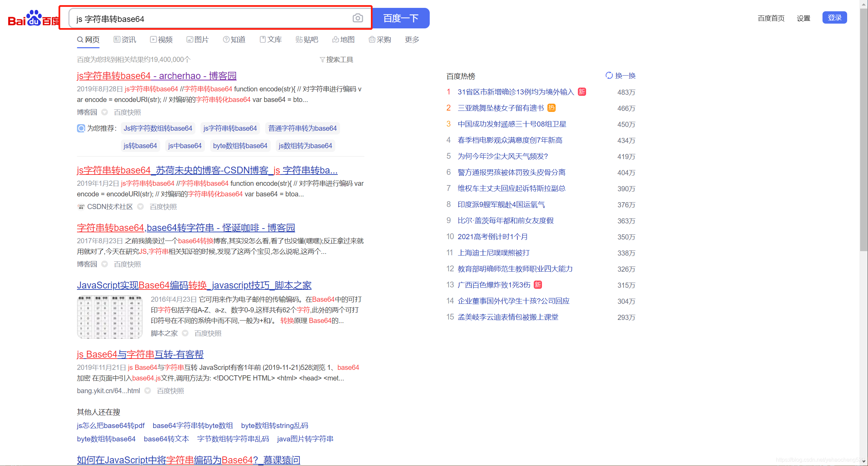
Task: Select suggestion js数组转为base64
Action: pos(306,146)
